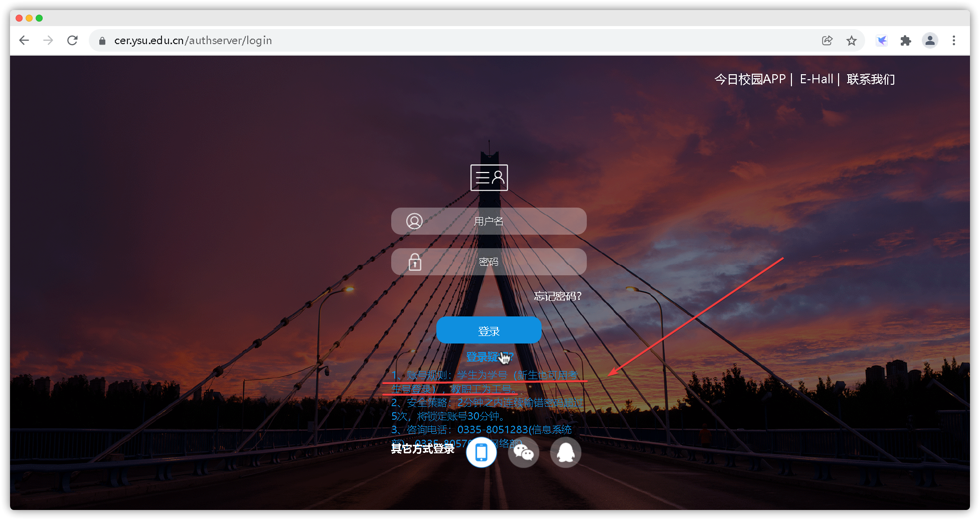Focus the 用户名 input field
Viewport: 980px width, 520px height.
(x=488, y=221)
